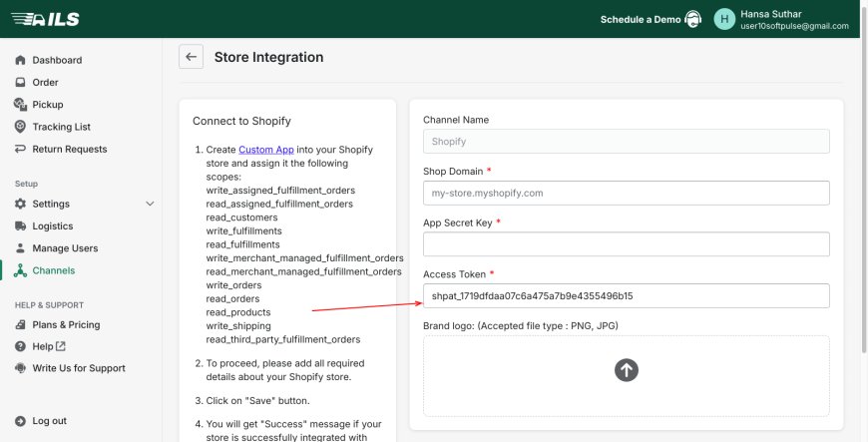The height and width of the screenshot is (442, 868).
Task: Click the read_fulfillments scope text
Action: tap(243, 244)
